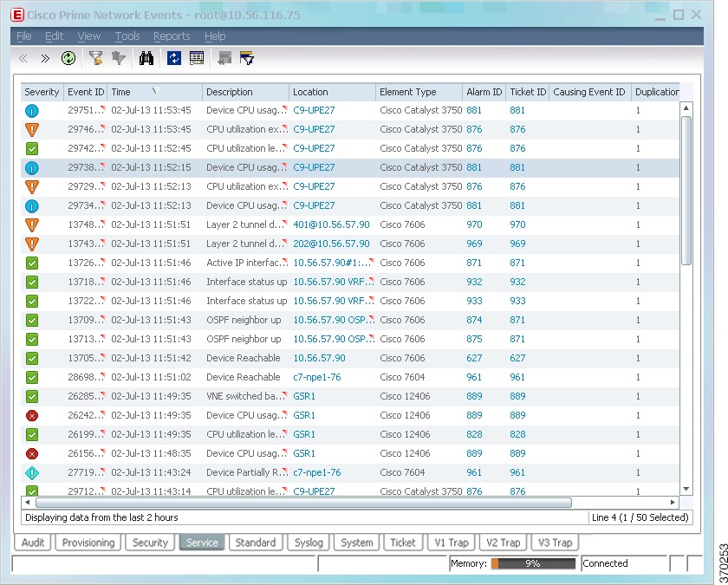The height and width of the screenshot is (585, 728).
Task: Open location link 202@10.56.57.90
Action: tap(331, 244)
